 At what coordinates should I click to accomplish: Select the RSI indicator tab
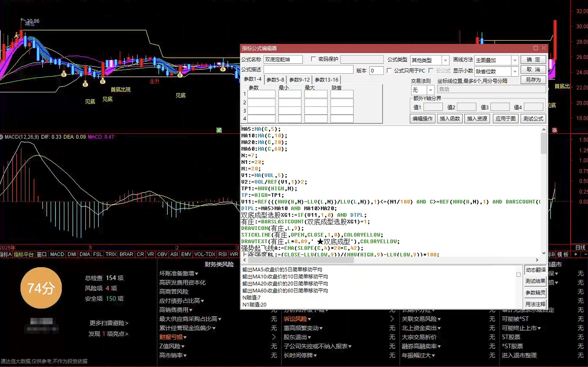point(222,254)
